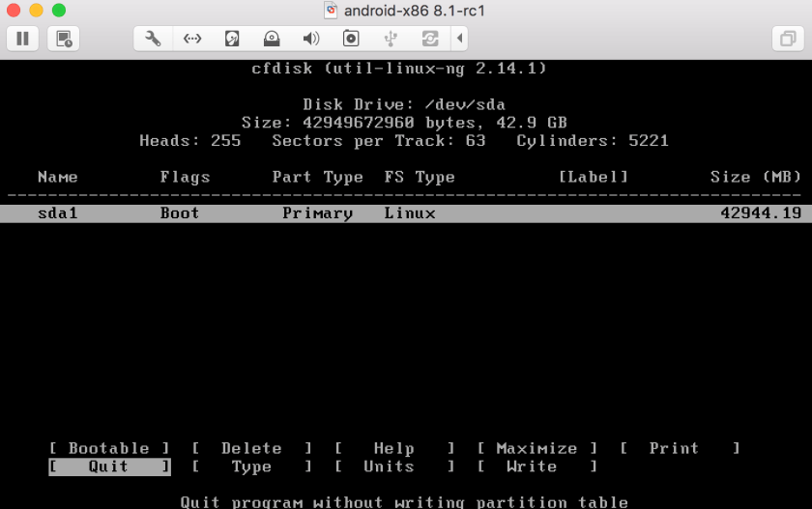The width and height of the screenshot is (812, 509).
Task: Select the Type menu option
Action: 251,467
